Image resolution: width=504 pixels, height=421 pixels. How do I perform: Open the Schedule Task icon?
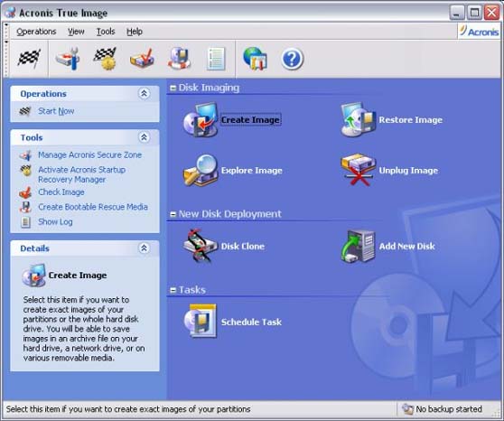pyautogui.click(x=200, y=321)
